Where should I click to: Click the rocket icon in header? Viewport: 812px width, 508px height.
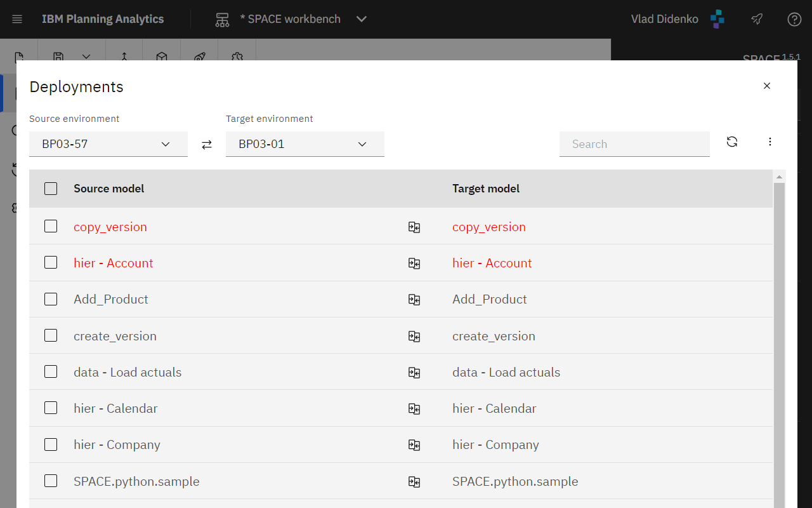(x=757, y=19)
